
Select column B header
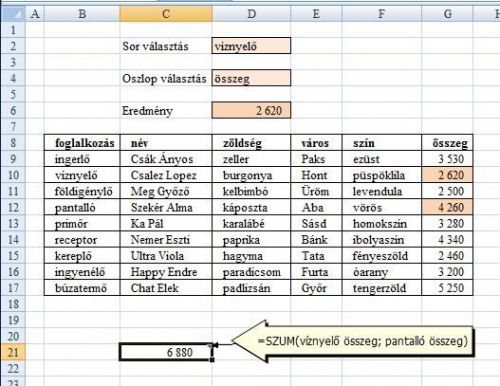82,14
